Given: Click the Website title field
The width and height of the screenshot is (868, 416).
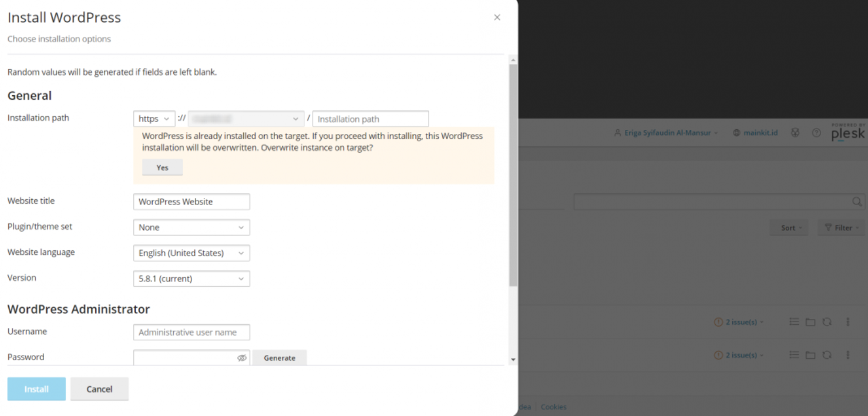Looking at the screenshot, I should (191, 202).
